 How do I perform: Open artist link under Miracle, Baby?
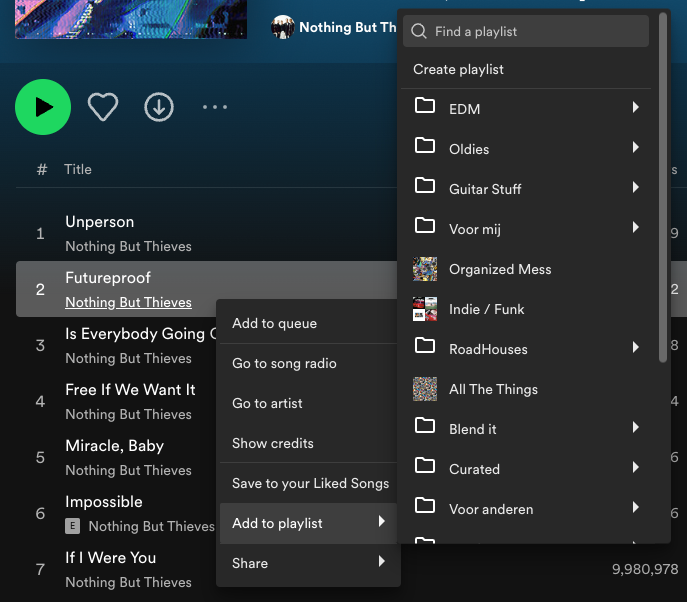[128, 471]
